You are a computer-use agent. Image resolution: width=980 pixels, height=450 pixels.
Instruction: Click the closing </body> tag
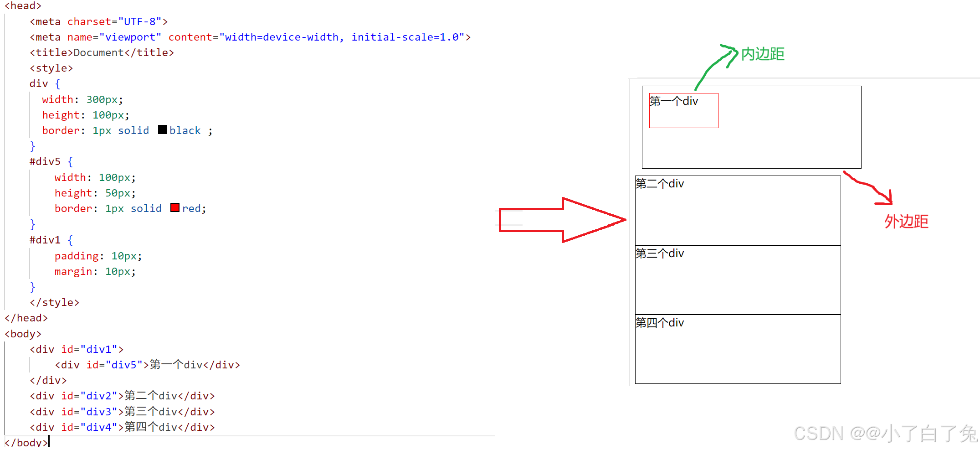pos(26,442)
